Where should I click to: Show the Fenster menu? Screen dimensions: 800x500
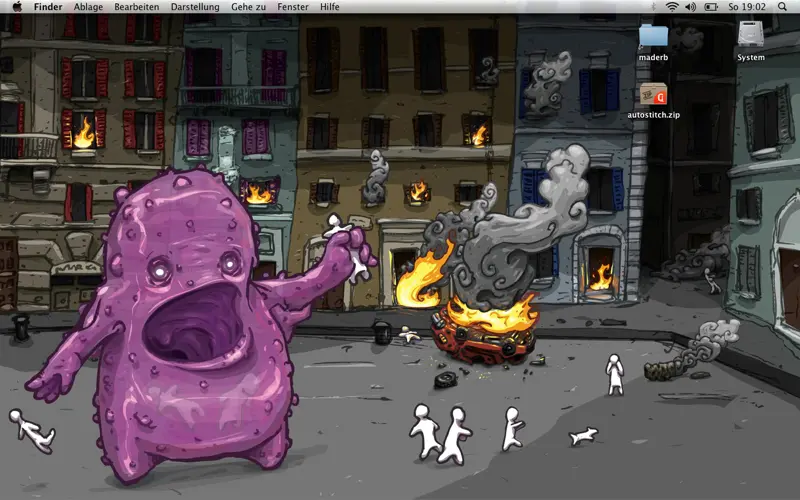pos(293,7)
